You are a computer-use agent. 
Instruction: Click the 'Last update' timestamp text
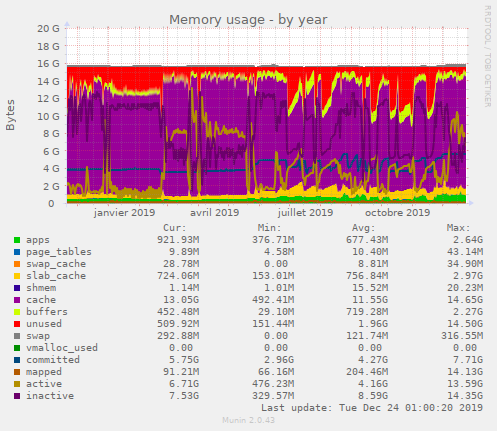tap(372, 408)
